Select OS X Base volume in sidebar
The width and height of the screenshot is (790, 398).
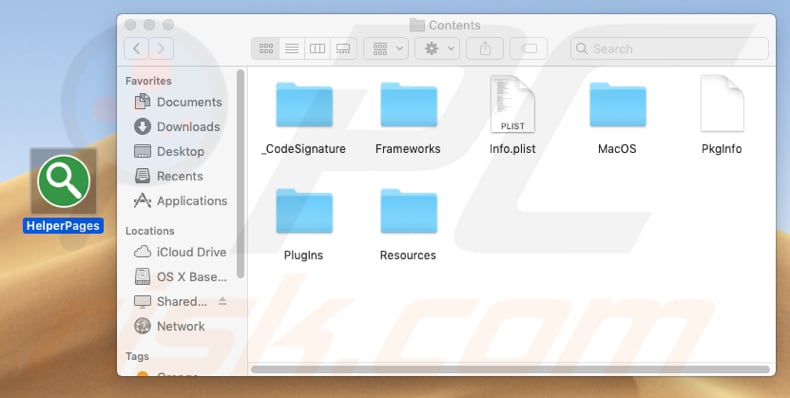pos(180,277)
